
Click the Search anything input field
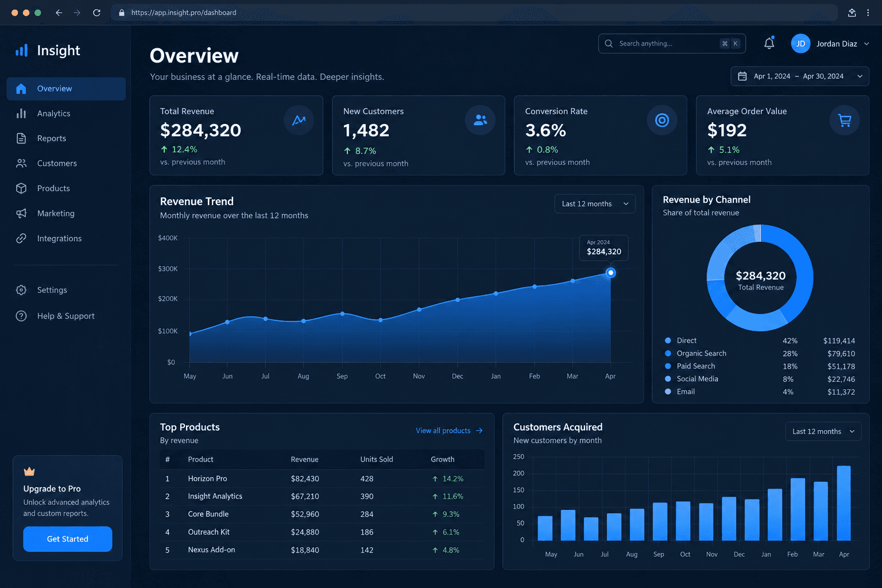pyautogui.click(x=672, y=44)
